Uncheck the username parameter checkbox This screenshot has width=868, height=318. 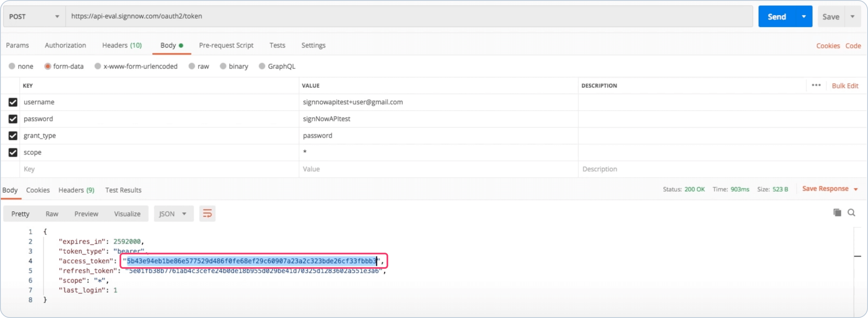13,102
